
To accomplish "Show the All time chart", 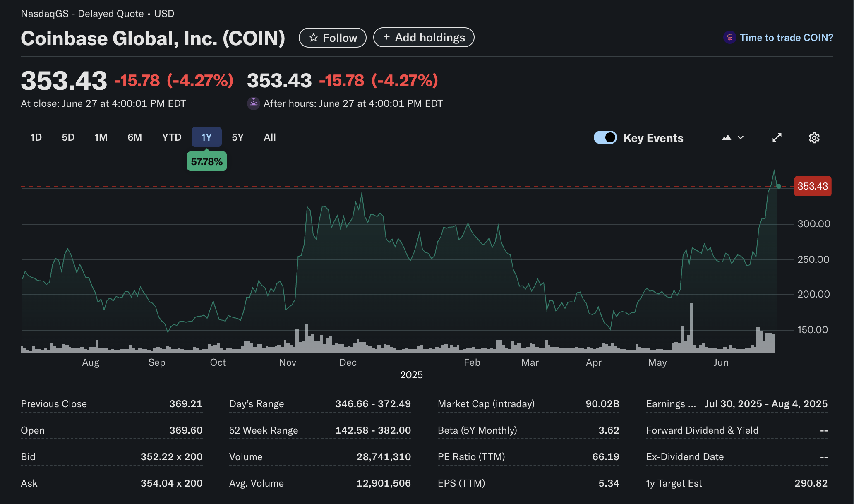I will tap(269, 137).
